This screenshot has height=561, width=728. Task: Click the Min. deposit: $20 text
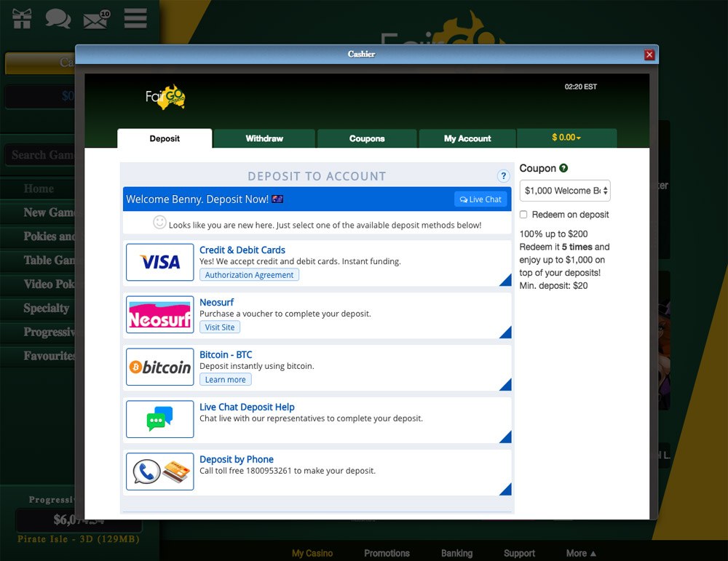coord(553,286)
